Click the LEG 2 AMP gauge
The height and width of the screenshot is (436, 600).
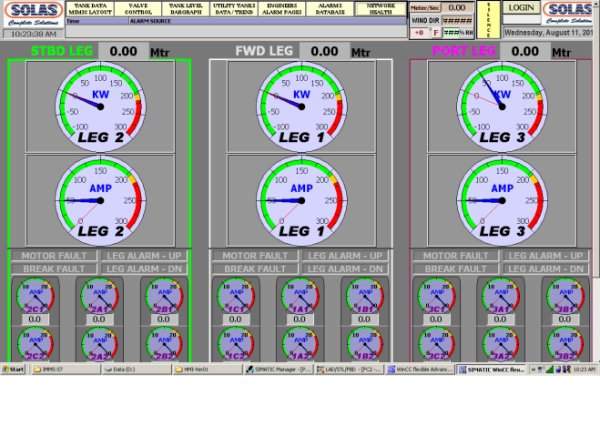pos(101,196)
